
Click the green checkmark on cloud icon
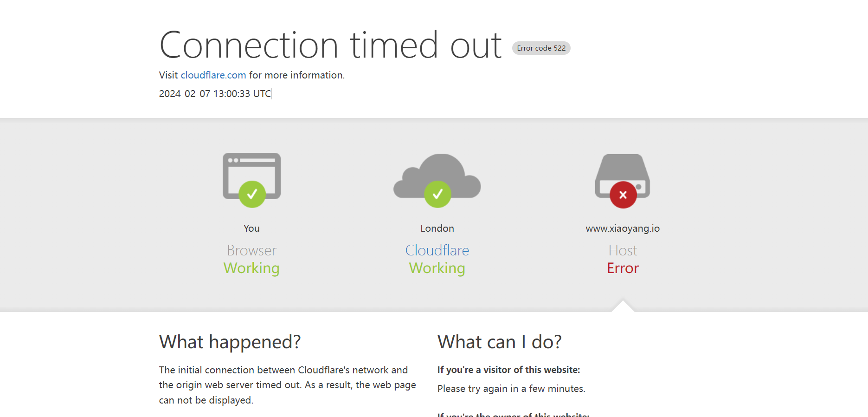point(437,194)
